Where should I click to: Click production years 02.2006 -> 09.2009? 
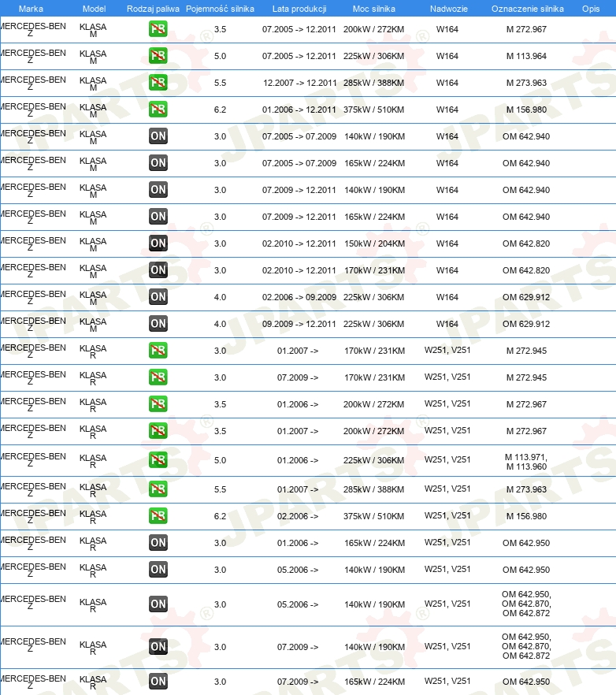(299, 297)
